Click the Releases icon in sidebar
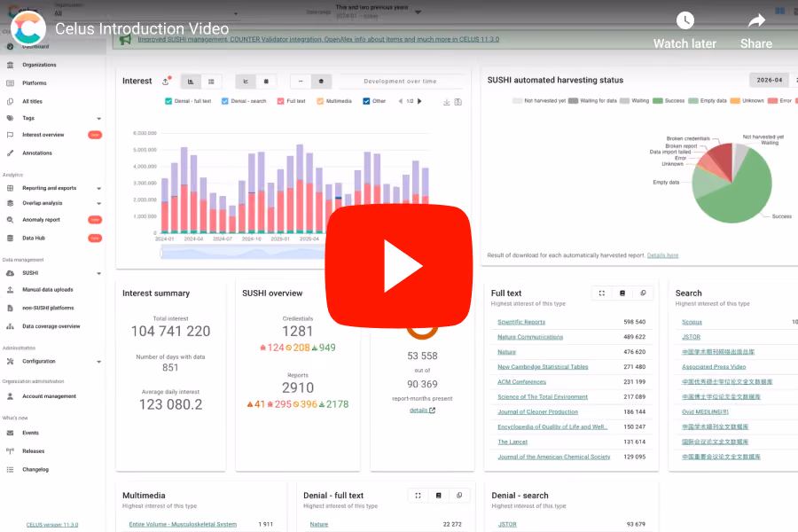The width and height of the screenshot is (798, 532). click(10, 451)
